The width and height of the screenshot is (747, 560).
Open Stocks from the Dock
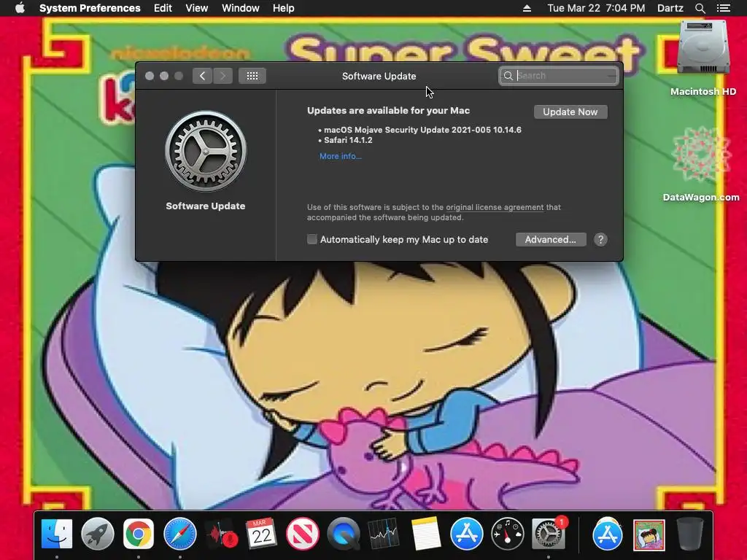click(384, 534)
